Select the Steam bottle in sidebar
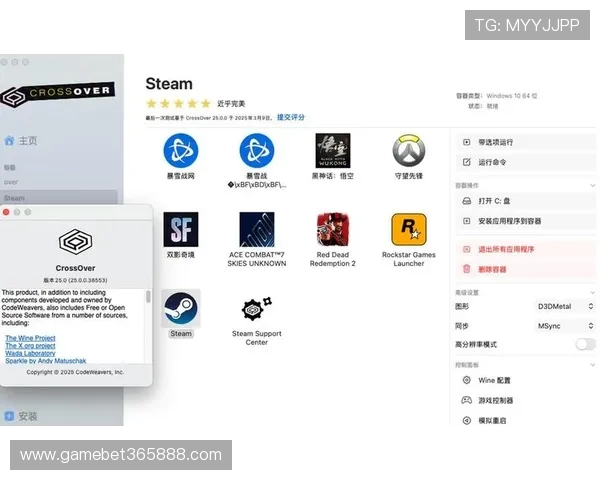Image resolution: width=600 pixels, height=480 pixels. 59,198
